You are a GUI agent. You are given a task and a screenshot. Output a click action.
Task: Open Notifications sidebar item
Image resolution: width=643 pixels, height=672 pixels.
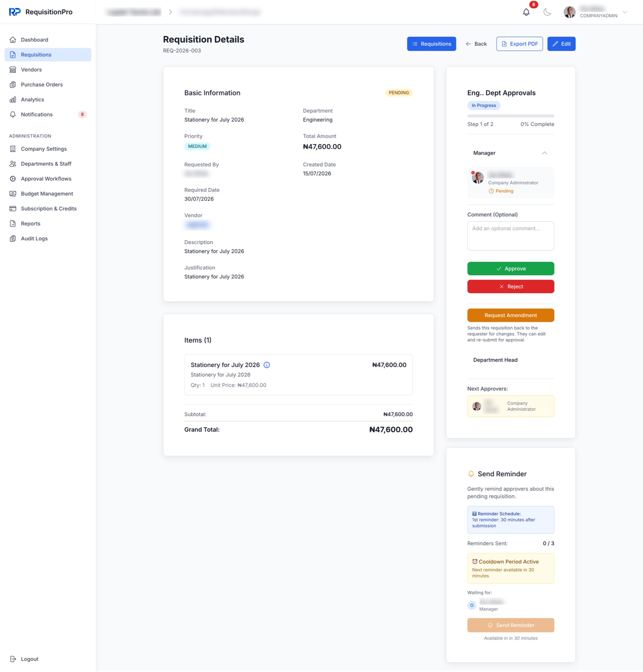pyautogui.click(x=48, y=114)
